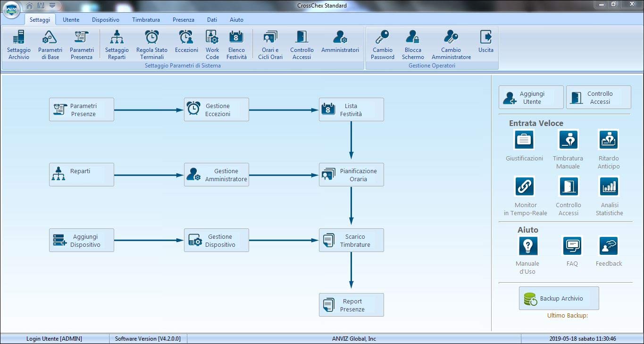Open Analisi Statistiche chart icon
Viewport: 644px width, 344px height.
pyautogui.click(x=609, y=187)
